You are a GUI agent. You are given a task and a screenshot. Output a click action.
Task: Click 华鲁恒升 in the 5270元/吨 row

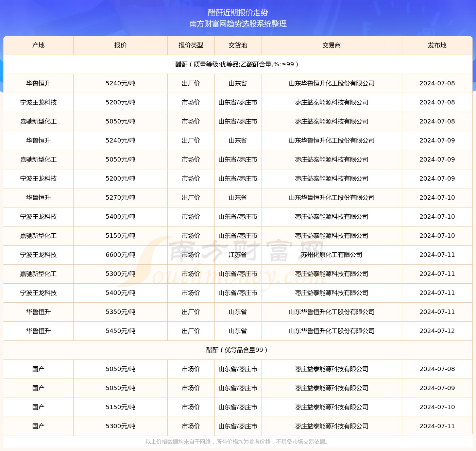(38, 198)
